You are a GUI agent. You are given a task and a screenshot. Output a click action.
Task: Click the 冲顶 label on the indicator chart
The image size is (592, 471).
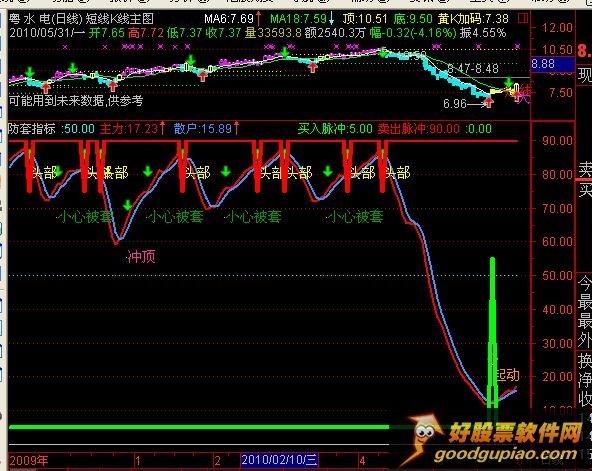click(x=141, y=257)
